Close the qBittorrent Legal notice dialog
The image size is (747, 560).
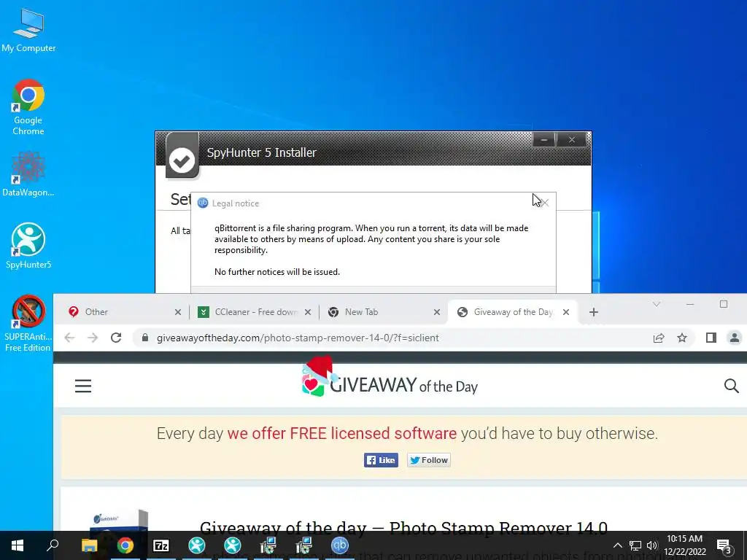tap(544, 203)
